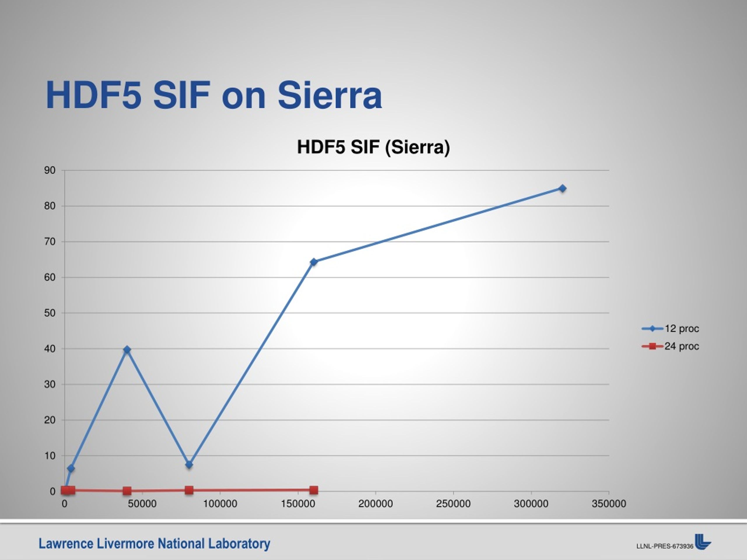Screen dimensions: 747x560
Task: Click the red square legend marker
Action: click(x=652, y=346)
